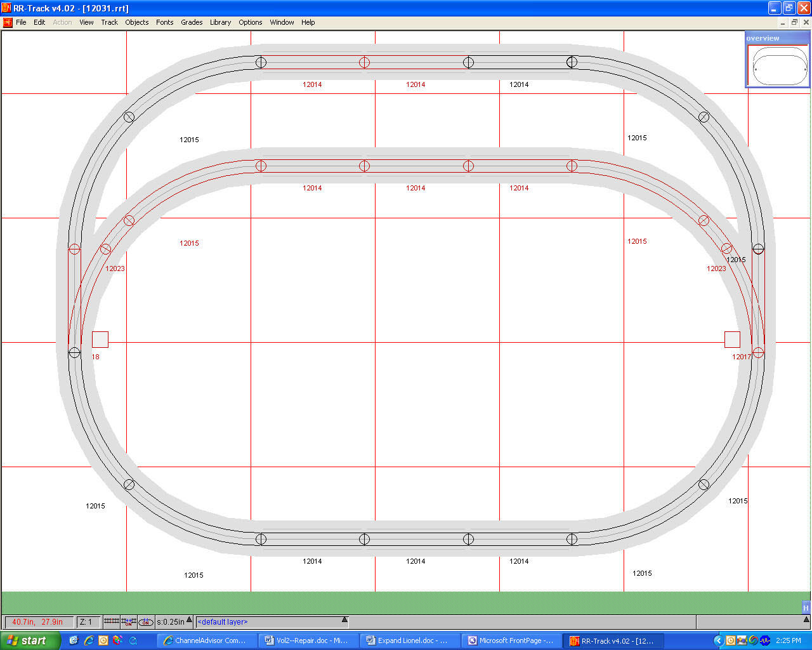Click the far-right status bar arrow

coord(806,620)
